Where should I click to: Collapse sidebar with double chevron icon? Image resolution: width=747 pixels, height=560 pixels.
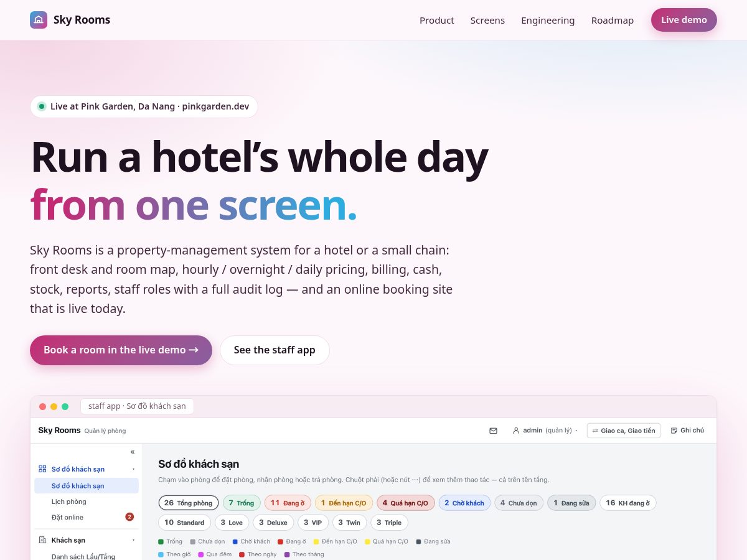tap(133, 452)
